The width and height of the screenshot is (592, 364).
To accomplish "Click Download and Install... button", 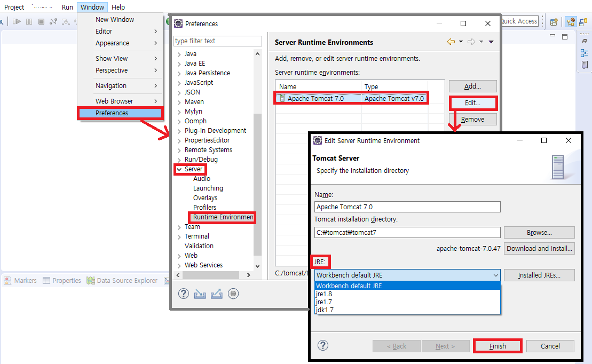I will 539,249.
